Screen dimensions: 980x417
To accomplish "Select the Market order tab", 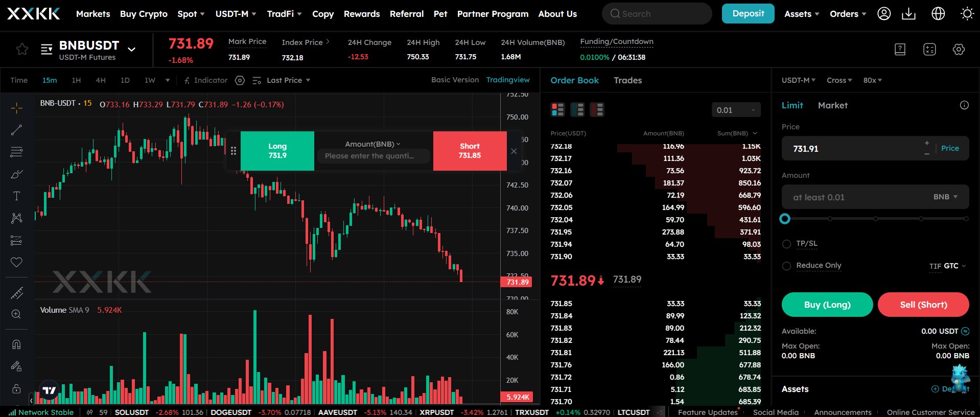I will [832, 105].
